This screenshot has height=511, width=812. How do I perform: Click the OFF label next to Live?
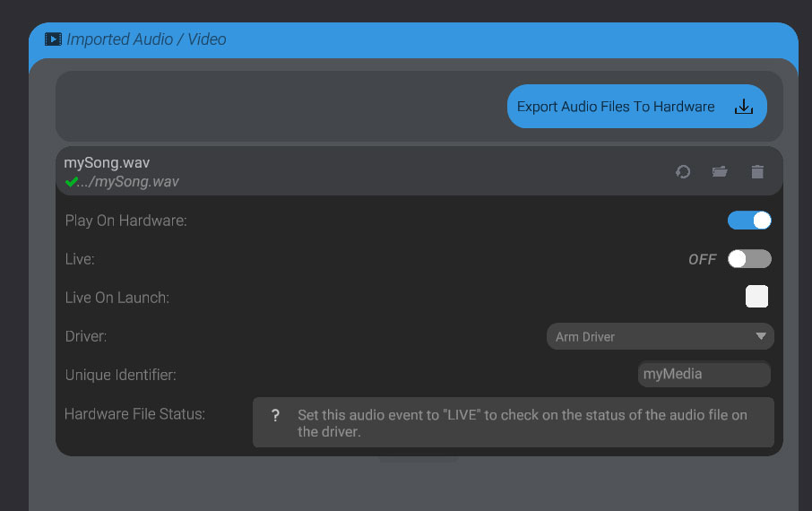point(703,259)
